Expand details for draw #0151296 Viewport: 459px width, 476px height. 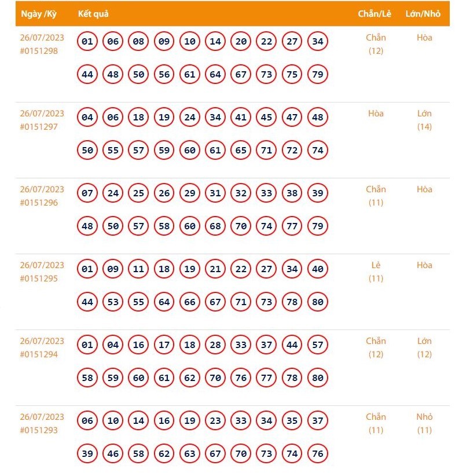pos(42,196)
